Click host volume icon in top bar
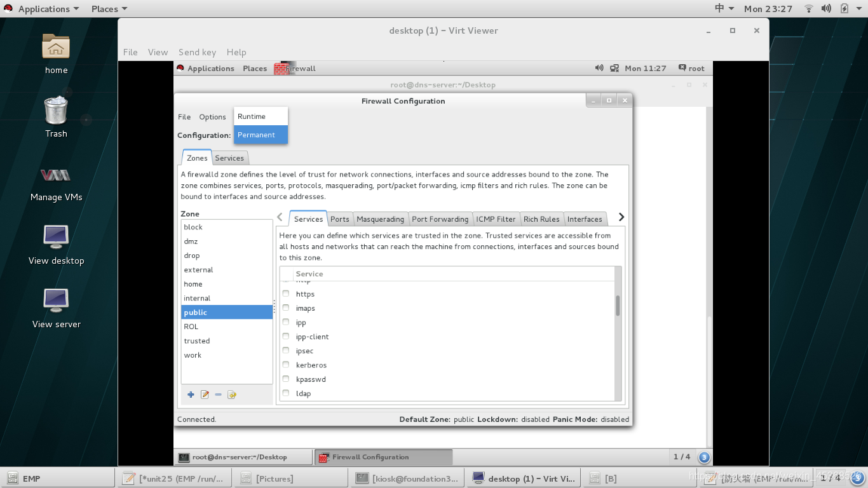This screenshot has height=488, width=868. point(826,9)
